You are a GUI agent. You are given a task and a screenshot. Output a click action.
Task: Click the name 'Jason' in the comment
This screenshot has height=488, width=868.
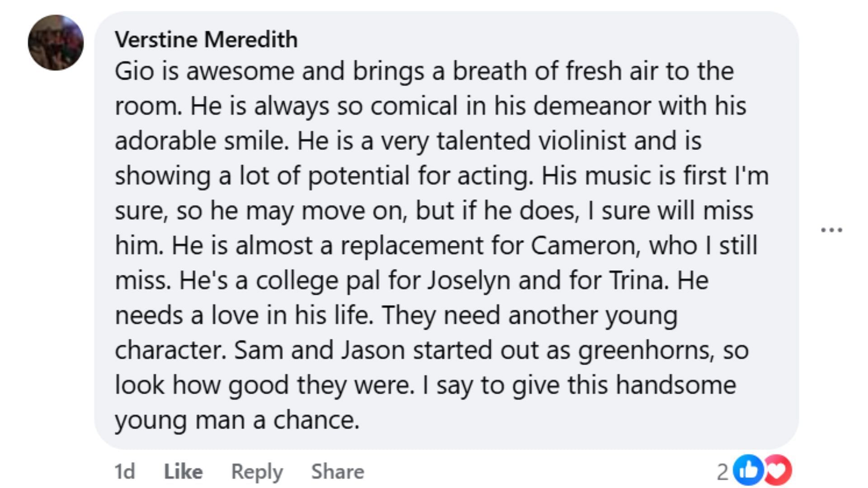point(373,350)
